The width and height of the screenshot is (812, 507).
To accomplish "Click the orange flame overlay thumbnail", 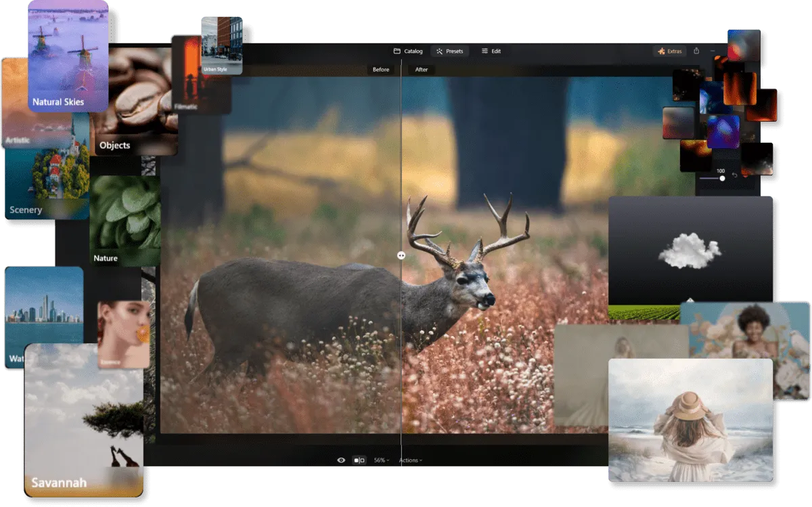I will (740, 88).
